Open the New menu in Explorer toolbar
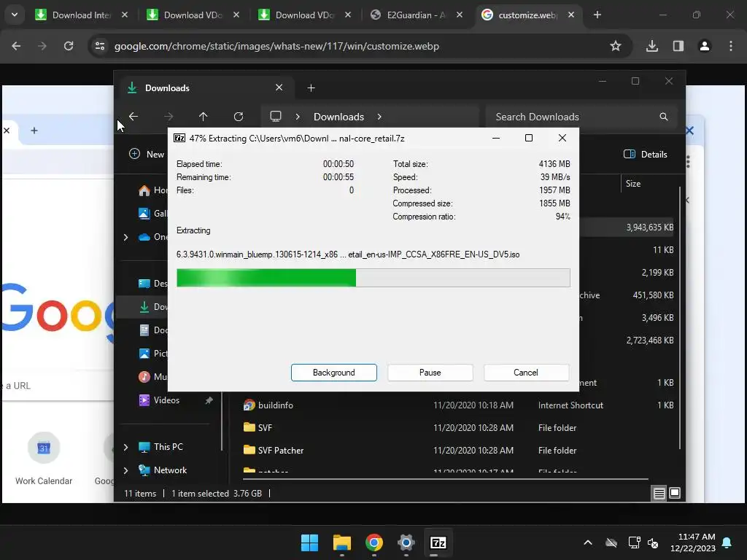This screenshot has height=560, width=747. 147,154
